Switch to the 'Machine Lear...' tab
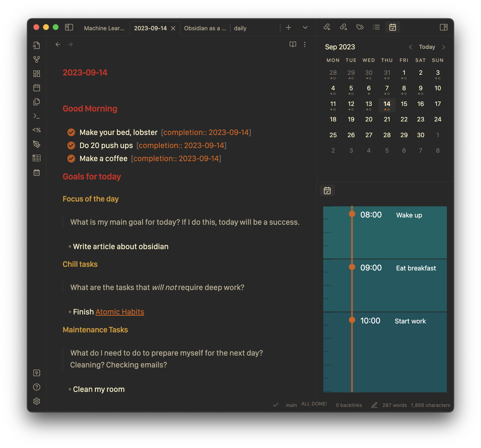Viewport: 481px width, 448px height. click(104, 28)
